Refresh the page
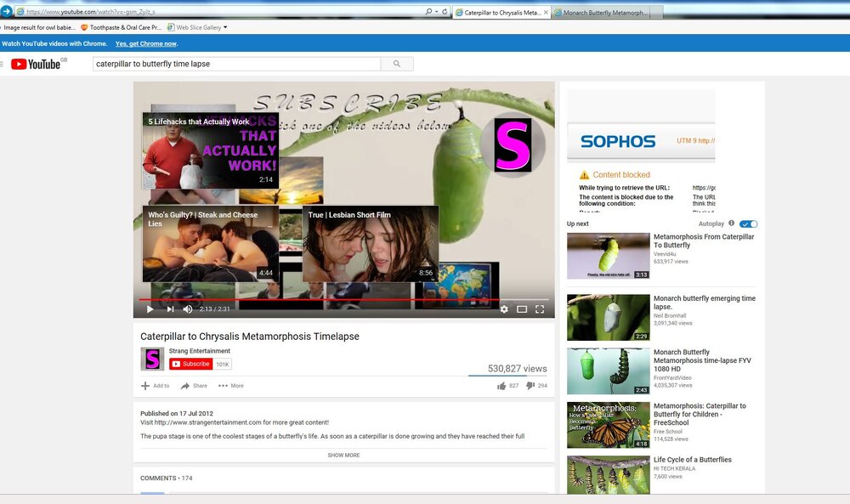Viewport: 850px width, 504px height. point(445,11)
